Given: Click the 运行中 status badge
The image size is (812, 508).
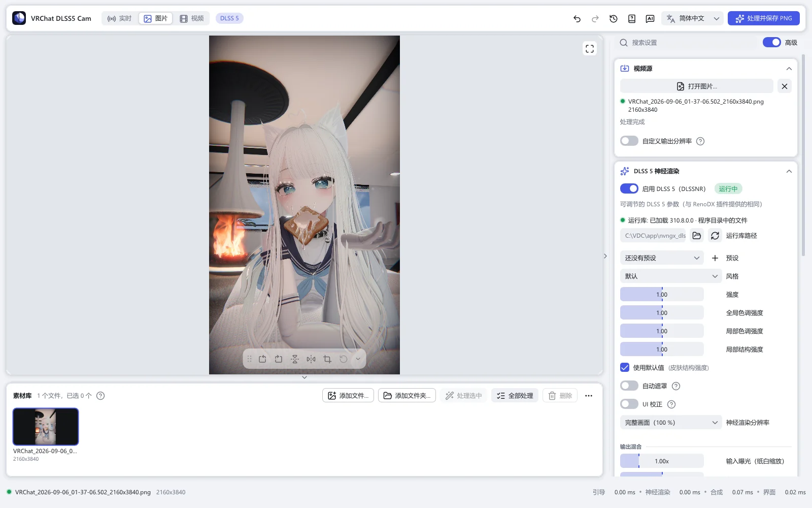Looking at the screenshot, I should [728, 189].
